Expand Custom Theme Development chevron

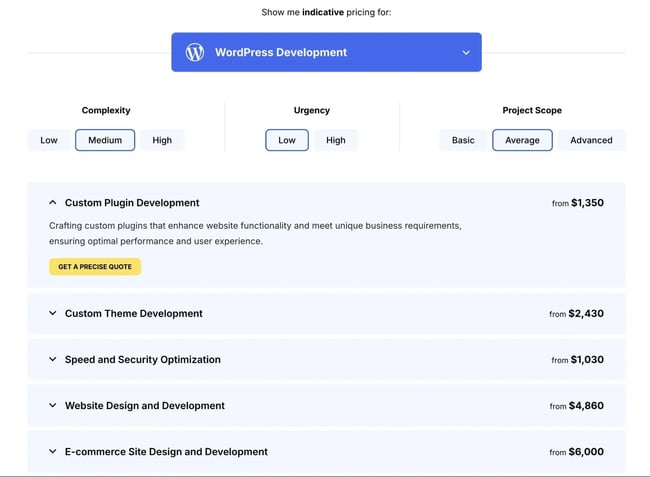click(x=53, y=314)
